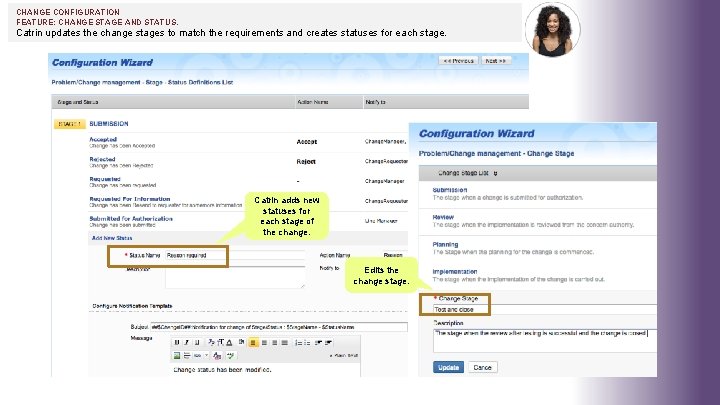Image resolution: width=720 pixels, height=405 pixels.
Task: Apply right alignment in editor toolbar
Action: coord(275,343)
